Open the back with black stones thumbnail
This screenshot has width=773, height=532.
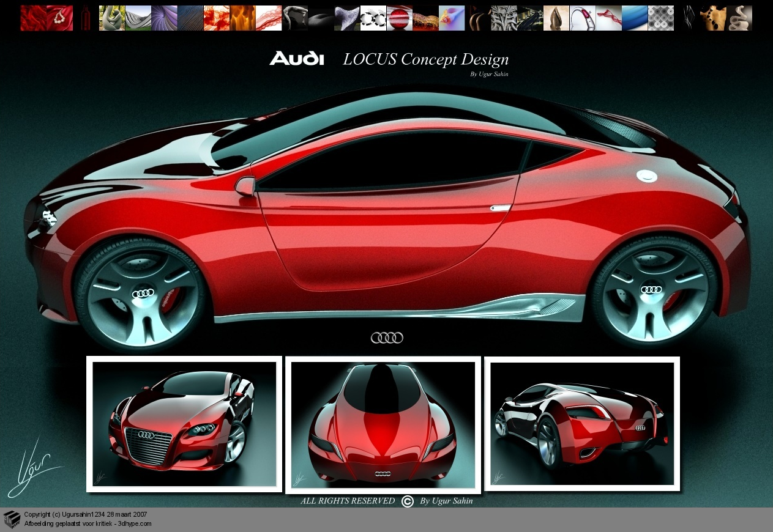[713, 18]
